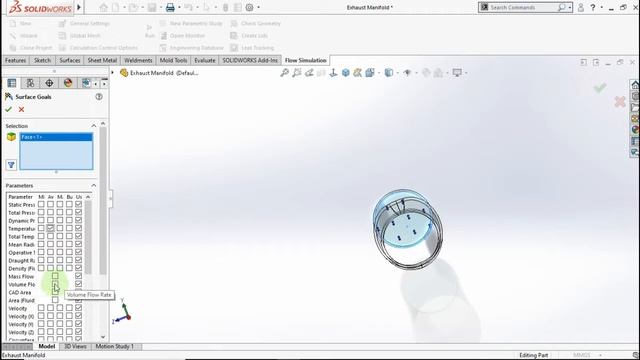Click the Print icon in title toolbar

click(x=170, y=7)
